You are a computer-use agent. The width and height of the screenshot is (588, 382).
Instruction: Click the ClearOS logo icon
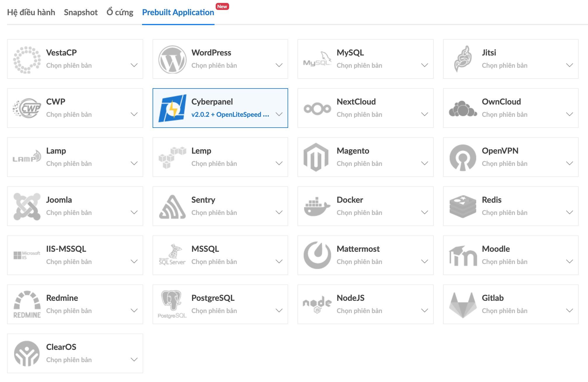pos(27,353)
